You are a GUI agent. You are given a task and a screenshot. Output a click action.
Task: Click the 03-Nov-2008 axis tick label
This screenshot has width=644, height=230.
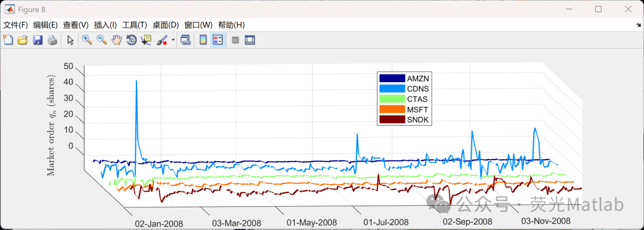pos(546,221)
